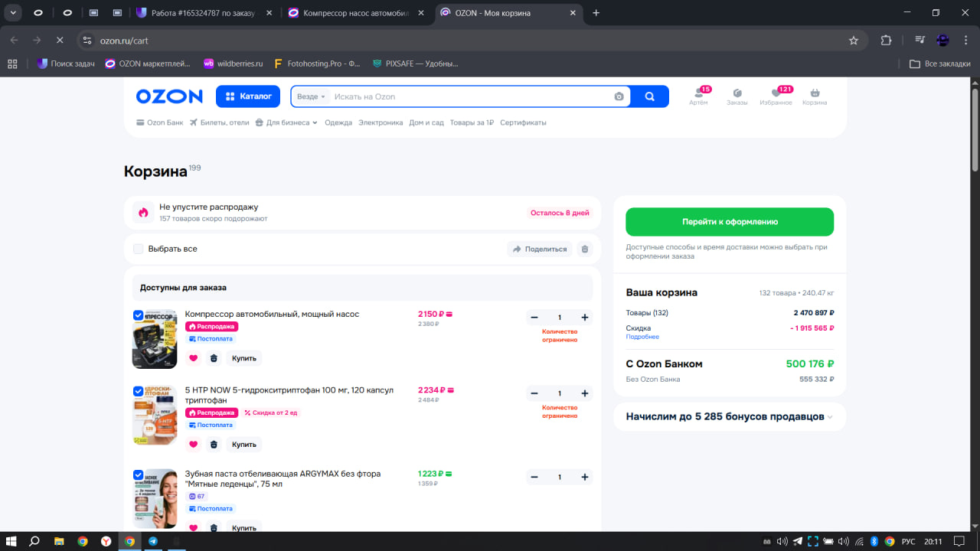Expand Начислим до 5 285 бонусов section
This screenshot has height=551, width=980.
coord(730,417)
